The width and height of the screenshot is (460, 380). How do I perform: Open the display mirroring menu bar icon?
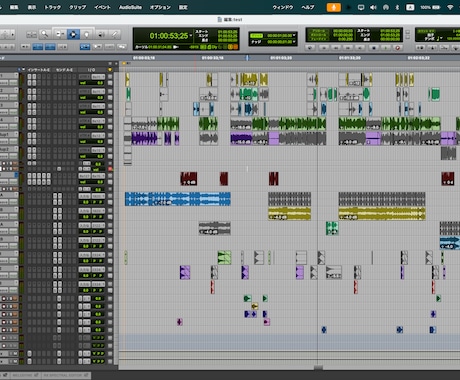click(361, 7)
